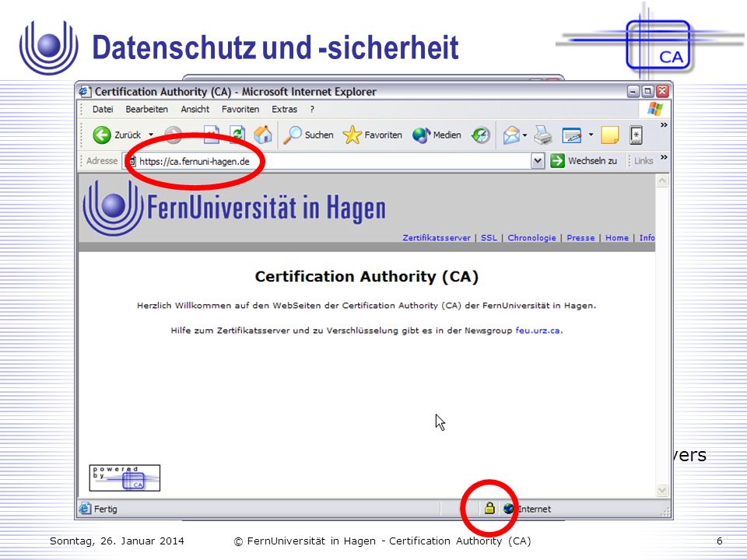Screen dimensions: 747x560
Task: Refresh the page with the green arrows icon
Action: [237, 135]
